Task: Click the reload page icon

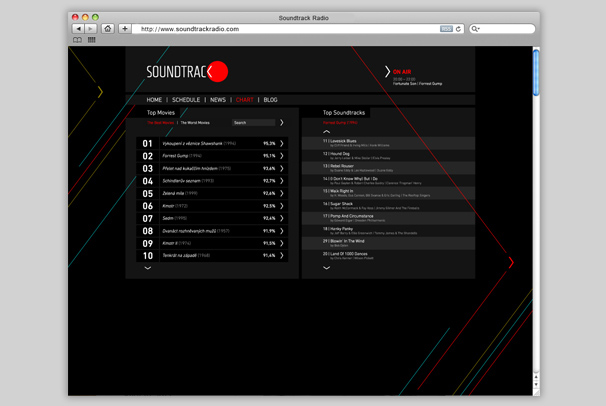Action: pyautogui.click(x=459, y=29)
